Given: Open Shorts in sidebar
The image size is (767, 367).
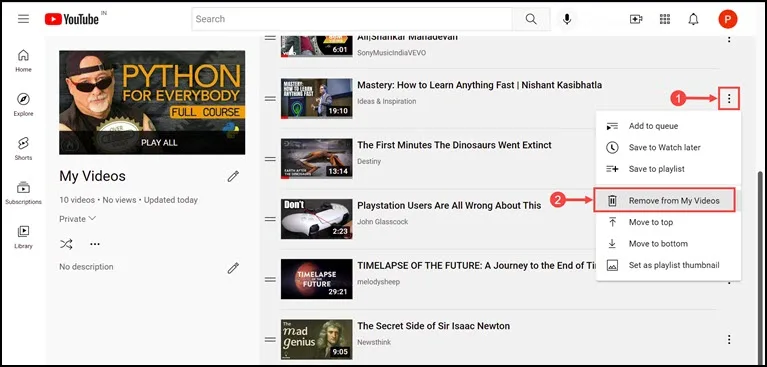Looking at the screenshot, I should [x=23, y=149].
